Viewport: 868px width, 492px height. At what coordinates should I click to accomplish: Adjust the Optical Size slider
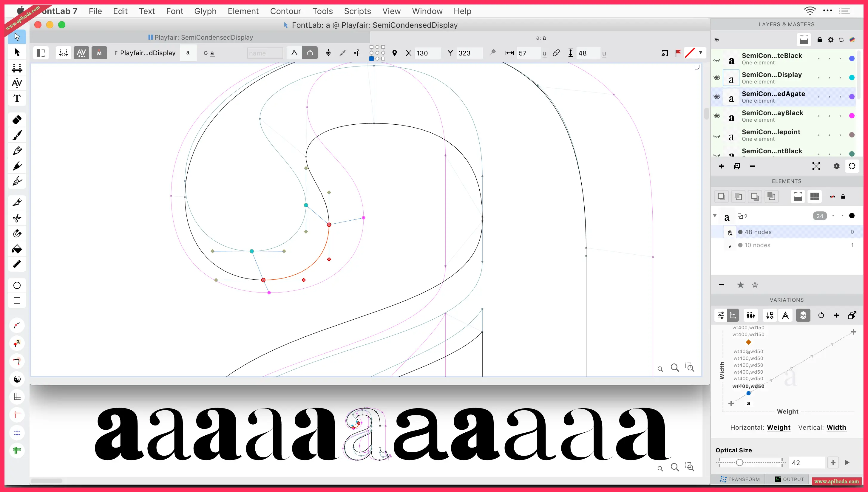739,462
